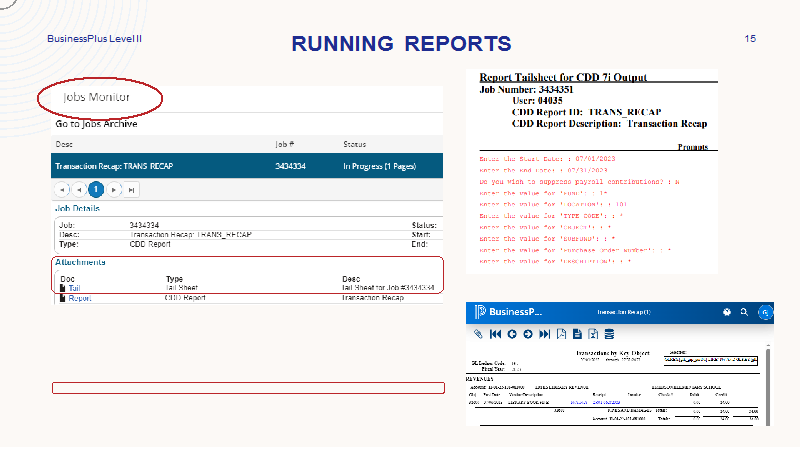Click Job Number 3434351 in tailsheet
Viewport: 800px width, 450px height.
point(527,90)
